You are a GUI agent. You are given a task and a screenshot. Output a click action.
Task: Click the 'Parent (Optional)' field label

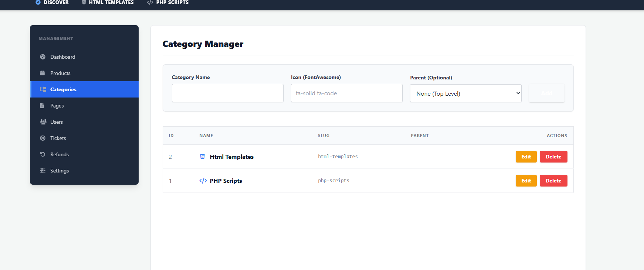click(431, 78)
